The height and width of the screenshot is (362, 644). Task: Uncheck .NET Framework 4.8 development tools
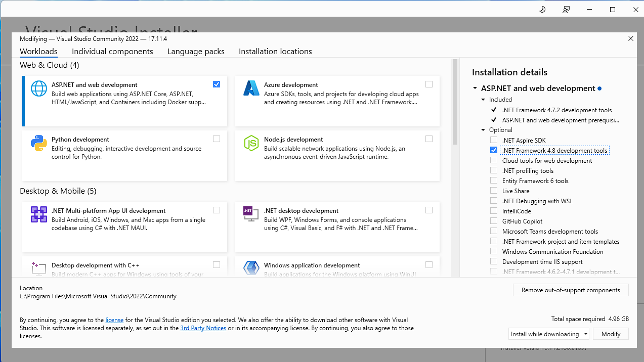click(x=494, y=150)
